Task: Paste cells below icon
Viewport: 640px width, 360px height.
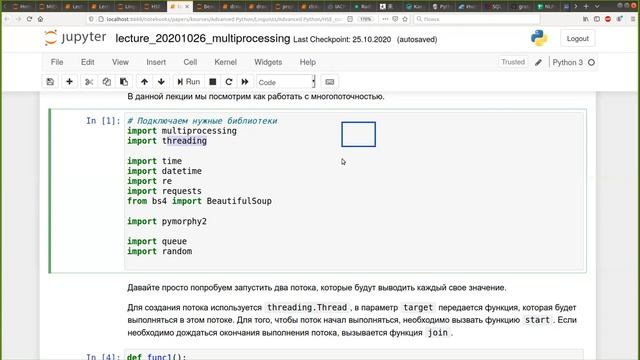Action: click(x=124, y=82)
